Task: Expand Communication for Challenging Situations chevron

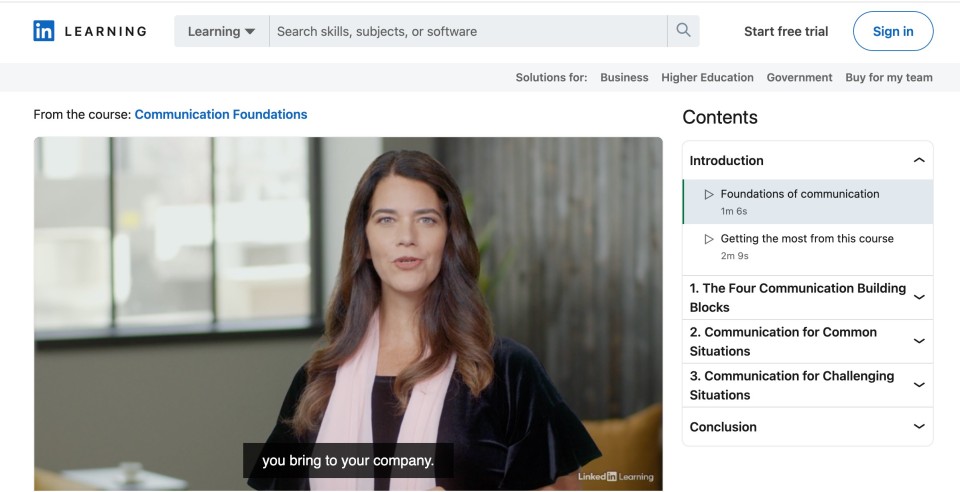Action: coord(918,385)
